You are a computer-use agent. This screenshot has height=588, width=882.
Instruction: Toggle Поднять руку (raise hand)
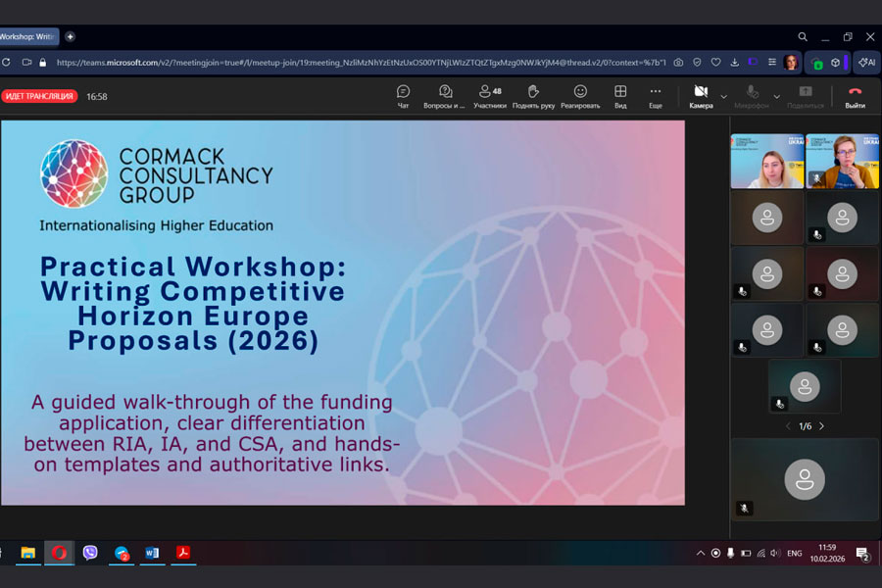pyautogui.click(x=533, y=96)
